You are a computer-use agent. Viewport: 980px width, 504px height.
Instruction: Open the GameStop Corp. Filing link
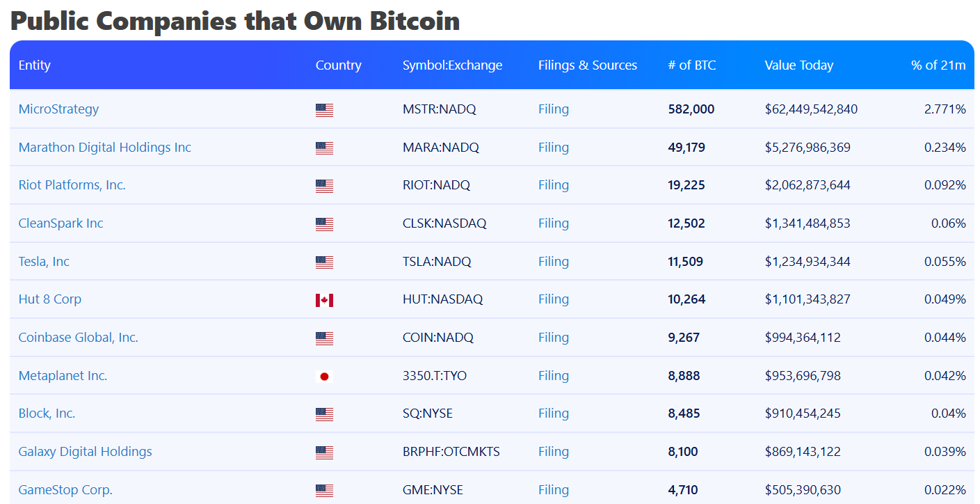553,490
